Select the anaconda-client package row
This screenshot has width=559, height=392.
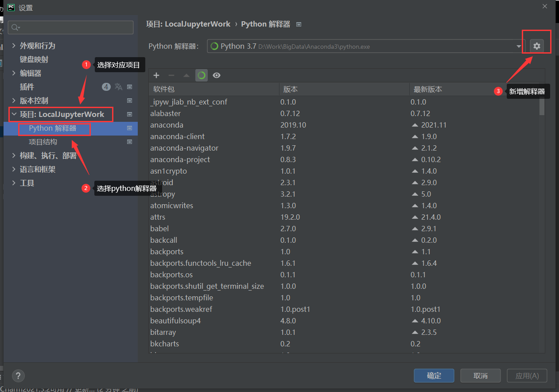tap(344, 136)
